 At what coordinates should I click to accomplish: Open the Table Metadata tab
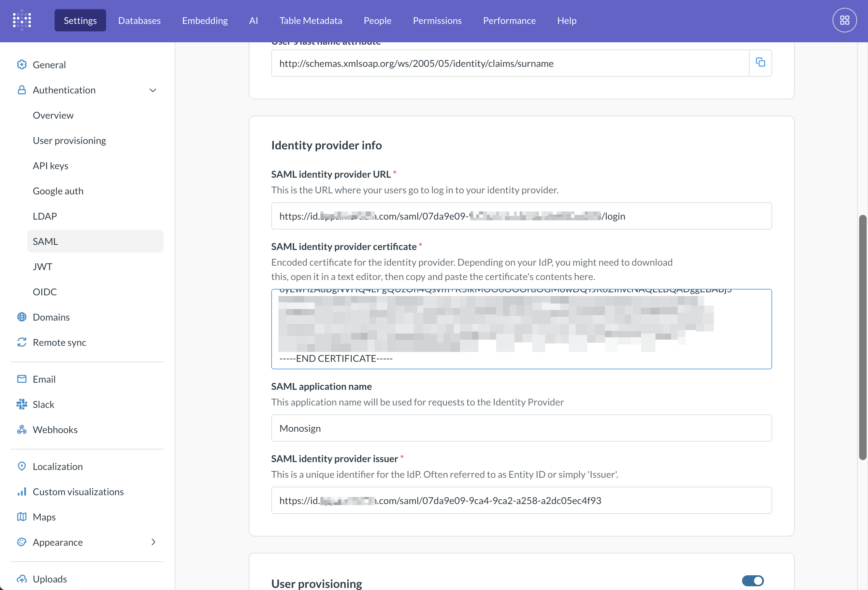pyautogui.click(x=311, y=20)
